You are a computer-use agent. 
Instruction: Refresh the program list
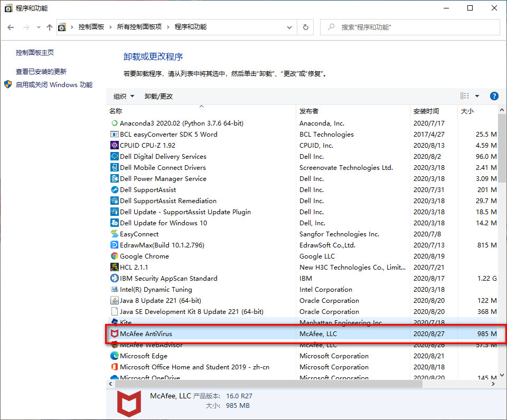306,27
